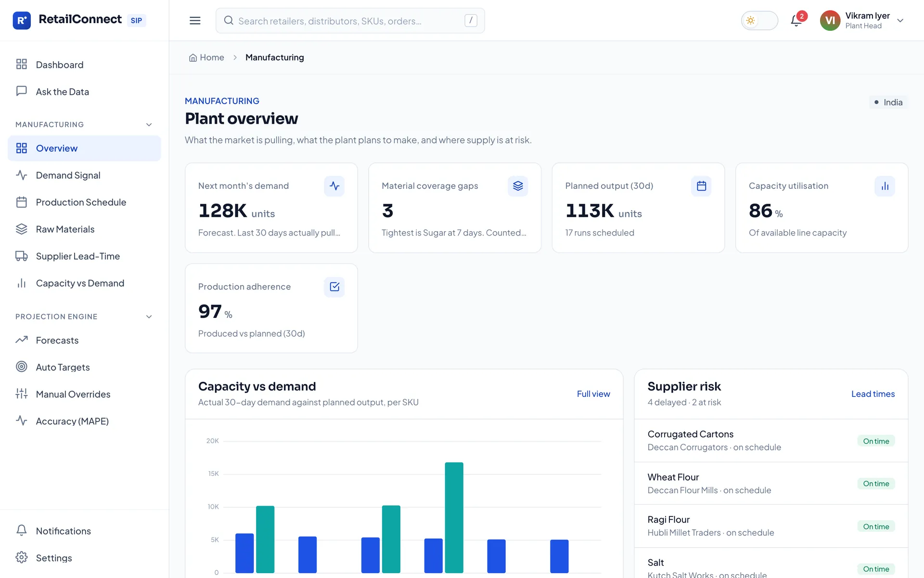Toggle the sidebar hamburger menu
This screenshot has width=924, height=578.
[195, 20]
